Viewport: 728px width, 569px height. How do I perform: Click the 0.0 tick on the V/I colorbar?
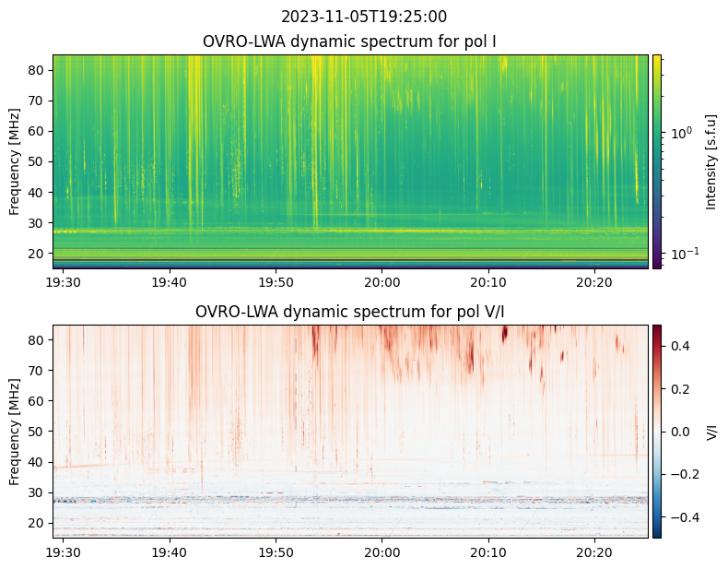click(x=678, y=431)
